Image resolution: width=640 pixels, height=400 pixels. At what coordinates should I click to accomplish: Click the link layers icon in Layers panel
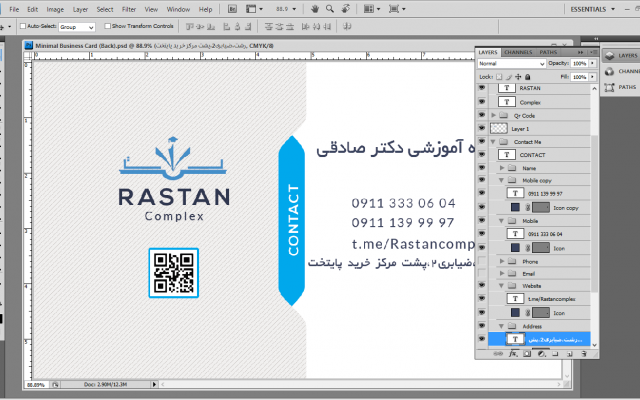[498, 354]
